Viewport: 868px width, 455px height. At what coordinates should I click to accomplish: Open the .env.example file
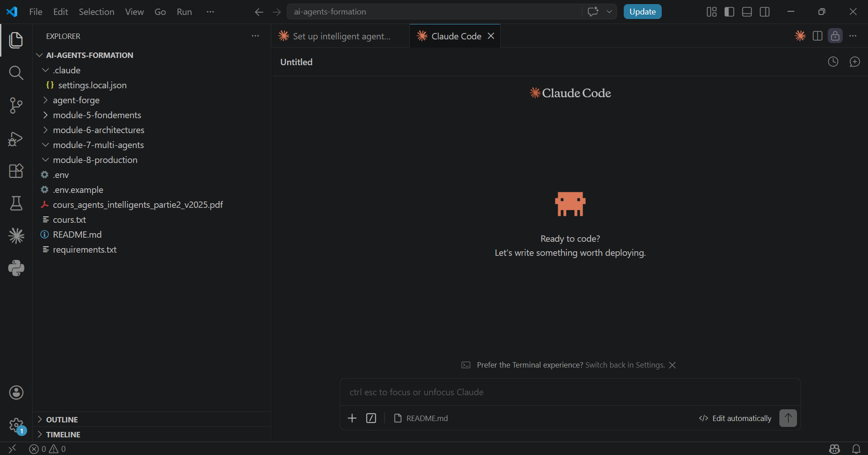coord(152,190)
